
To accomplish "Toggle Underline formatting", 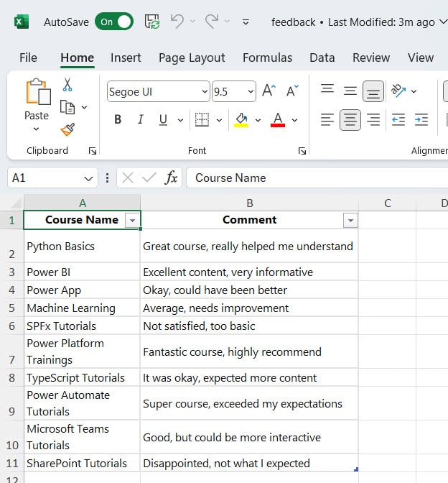I will click(x=163, y=119).
